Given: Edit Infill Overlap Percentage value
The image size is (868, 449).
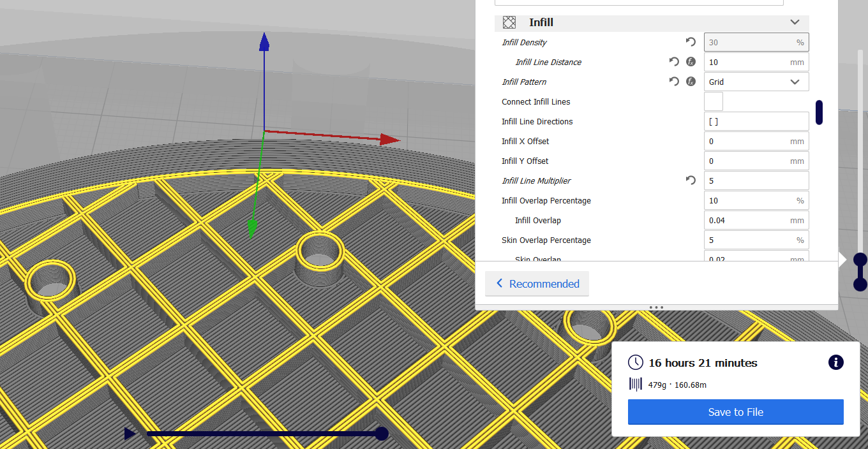Looking at the screenshot, I should 756,200.
